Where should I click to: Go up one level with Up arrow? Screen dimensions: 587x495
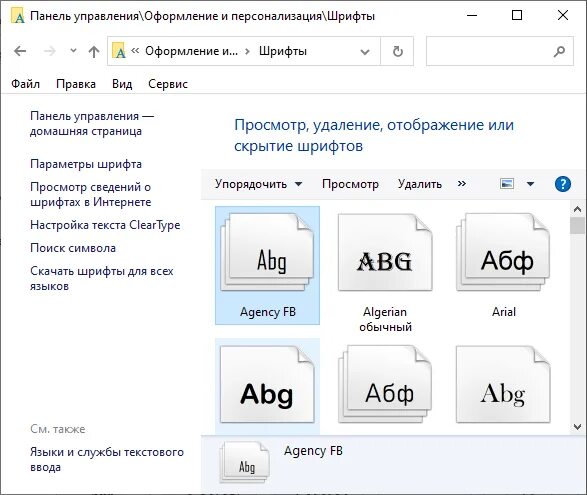coord(94,51)
